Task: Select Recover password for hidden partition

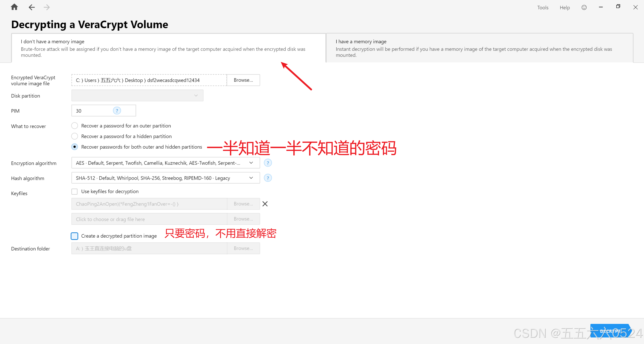Action: coord(74,136)
